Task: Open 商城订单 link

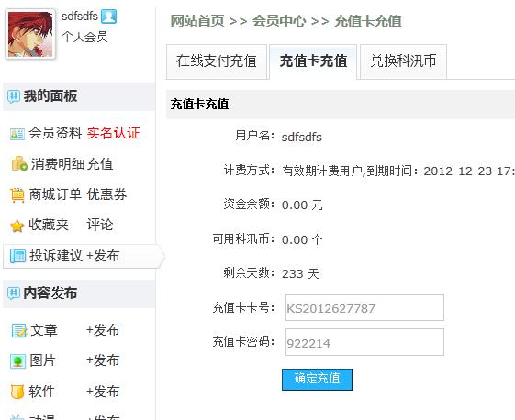Action: point(55,194)
